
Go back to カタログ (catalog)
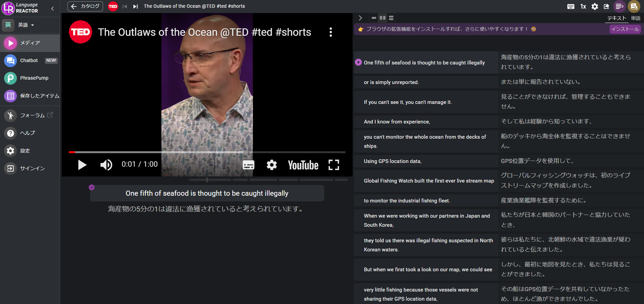[x=85, y=6]
